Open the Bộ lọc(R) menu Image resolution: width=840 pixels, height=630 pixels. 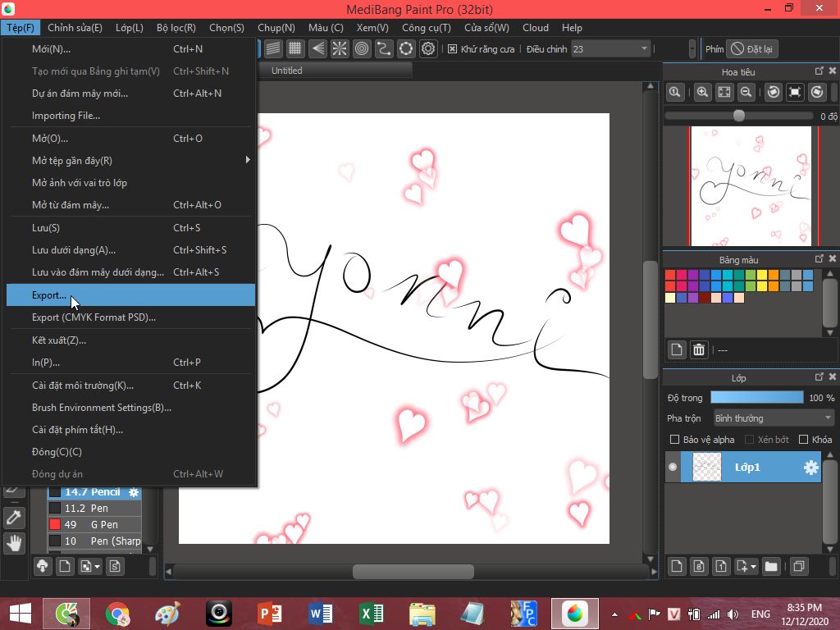176,28
